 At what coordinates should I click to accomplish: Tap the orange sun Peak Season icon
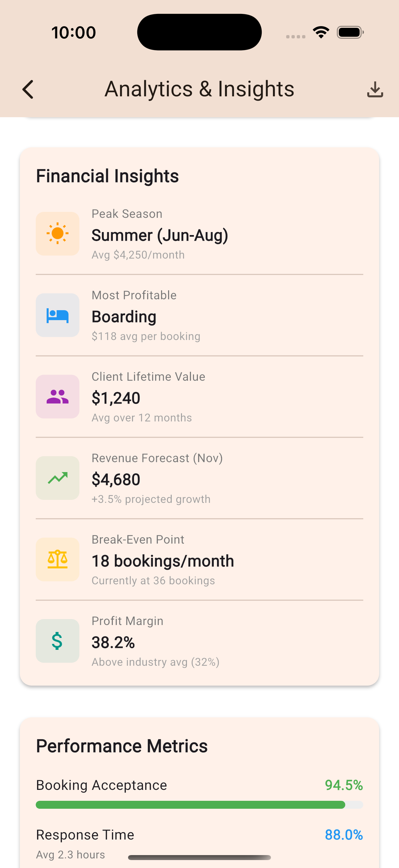click(x=58, y=233)
